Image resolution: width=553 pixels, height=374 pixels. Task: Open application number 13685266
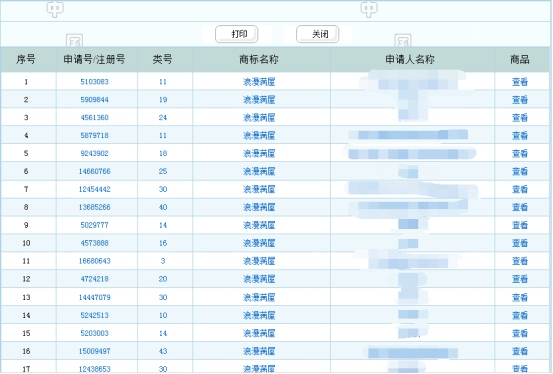point(95,207)
